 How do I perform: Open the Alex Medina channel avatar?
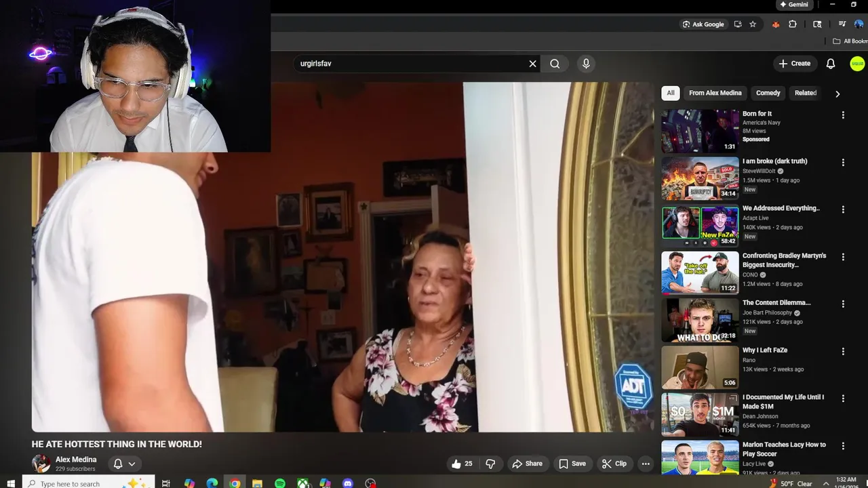click(x=41, y=464)
